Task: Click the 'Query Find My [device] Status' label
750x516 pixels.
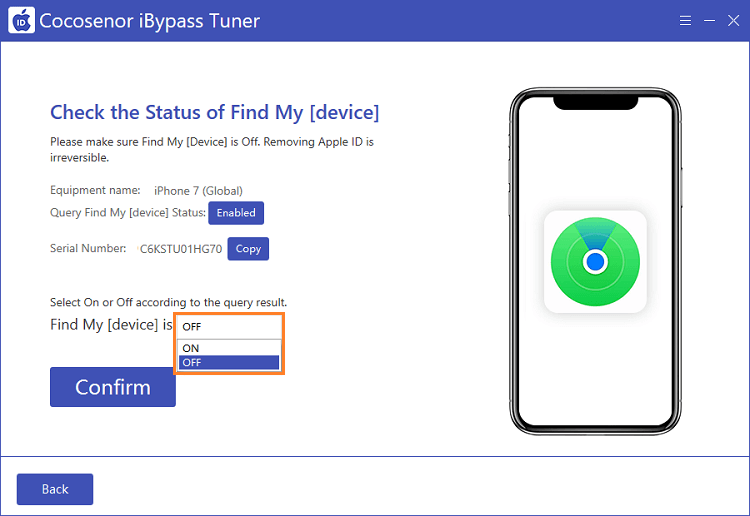Action: pyautogui.click(x=128, y=212)
